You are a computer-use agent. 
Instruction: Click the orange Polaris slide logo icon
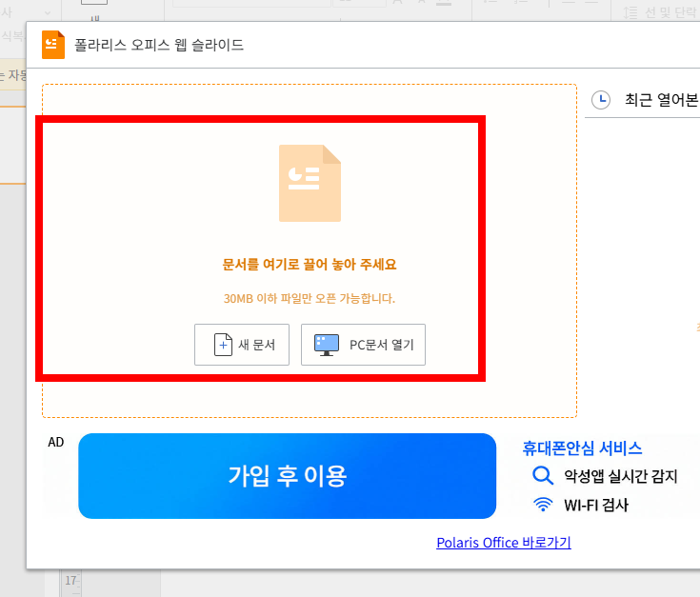tap(53, 45)
